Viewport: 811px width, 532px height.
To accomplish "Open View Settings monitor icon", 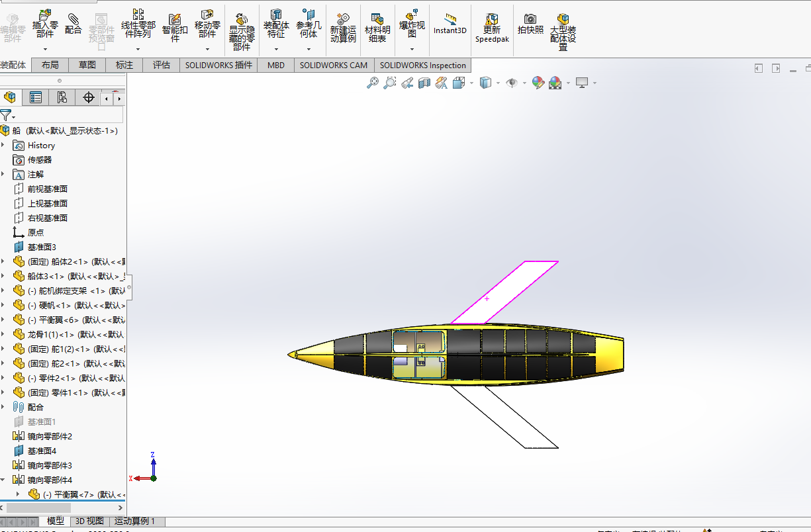I will [582, 83].
